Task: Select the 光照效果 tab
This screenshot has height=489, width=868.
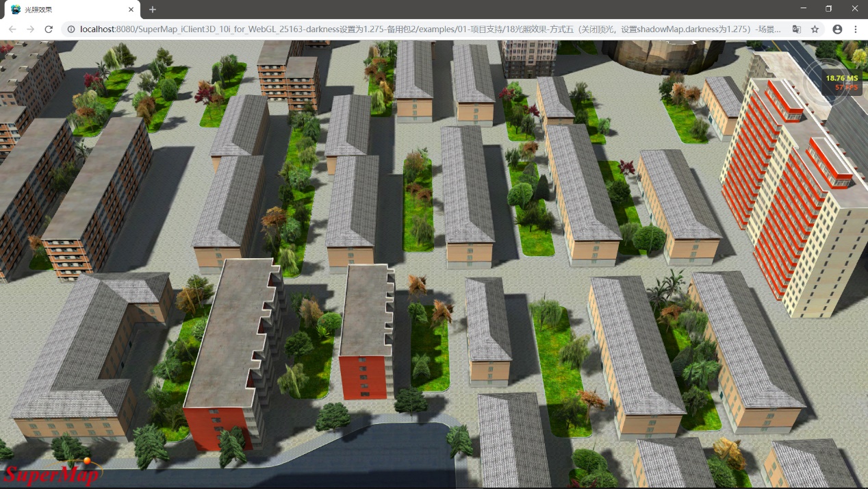Action: pos(68,10)
